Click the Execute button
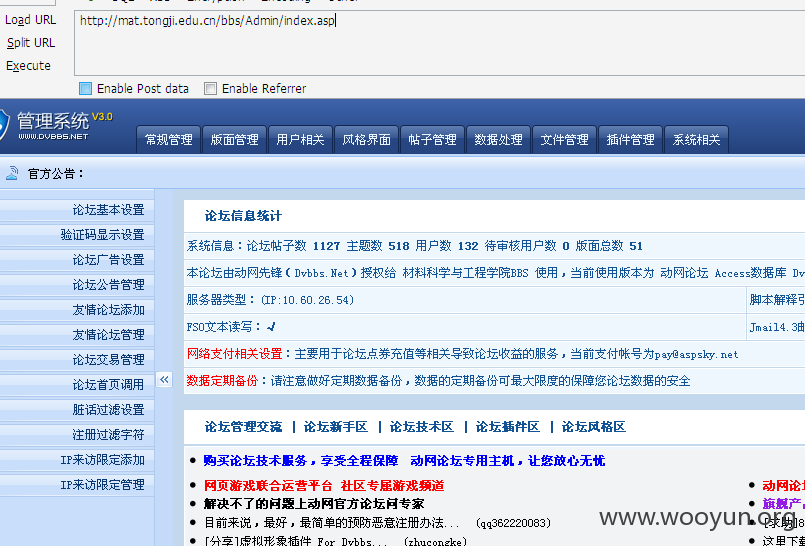This screenshot has height=546, width=805. click(28, 66)
